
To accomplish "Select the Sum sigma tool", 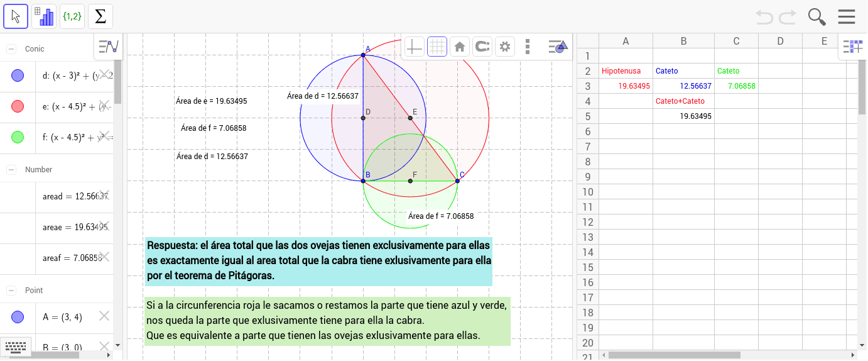I will [100, 16].
